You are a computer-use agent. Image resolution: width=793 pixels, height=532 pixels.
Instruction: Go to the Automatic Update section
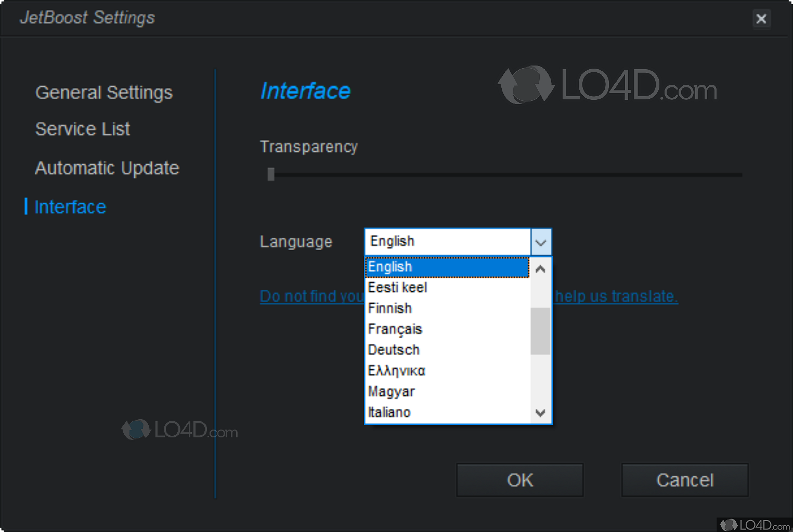tap(107, 168)
